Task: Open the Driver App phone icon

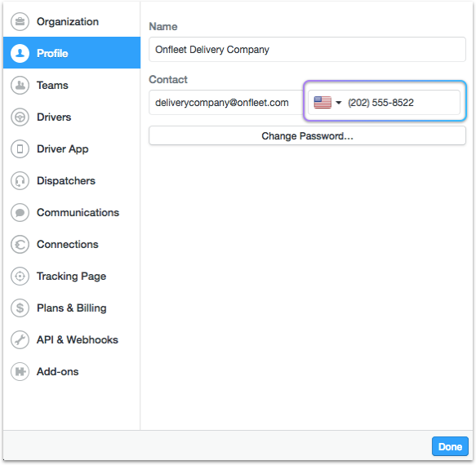Action: (20, 149)
